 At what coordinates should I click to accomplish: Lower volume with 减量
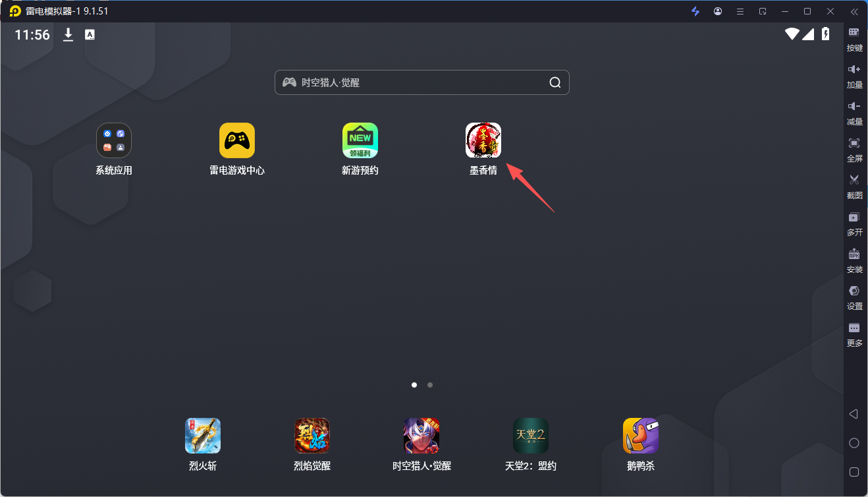click(x=854, y=113)
